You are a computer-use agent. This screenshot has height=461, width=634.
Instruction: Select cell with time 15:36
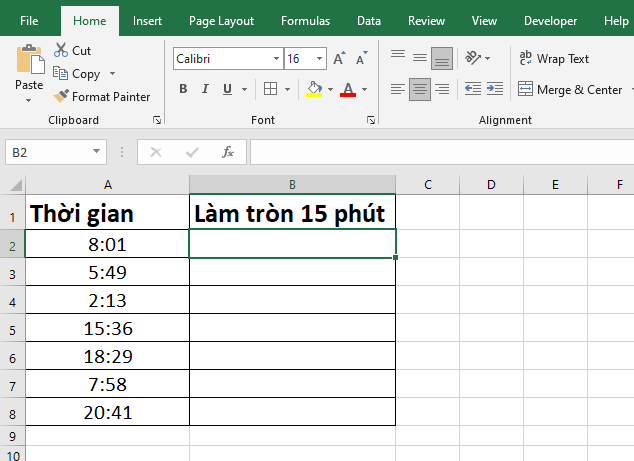pos(108,328)
